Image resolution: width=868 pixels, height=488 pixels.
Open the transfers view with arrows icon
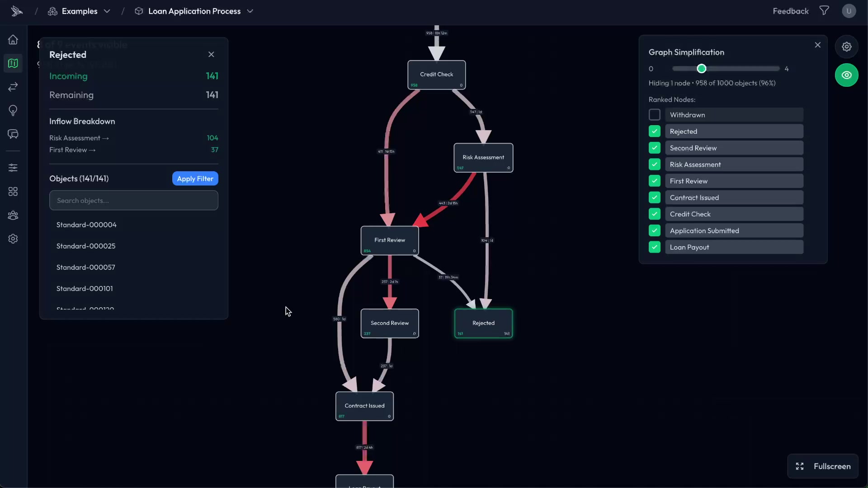pyautogui.click(x=13, y=87)
